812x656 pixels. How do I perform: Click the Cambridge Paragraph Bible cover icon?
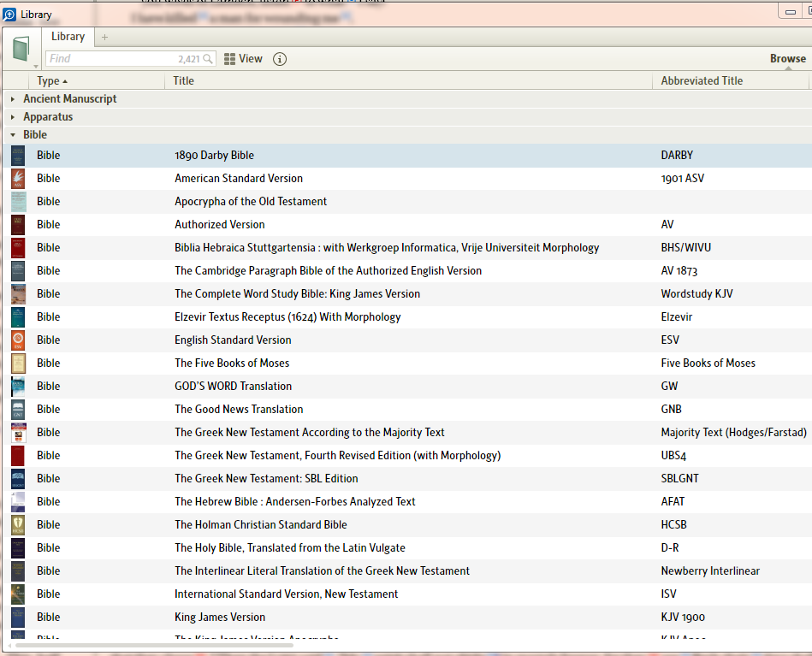pos(18,271)
